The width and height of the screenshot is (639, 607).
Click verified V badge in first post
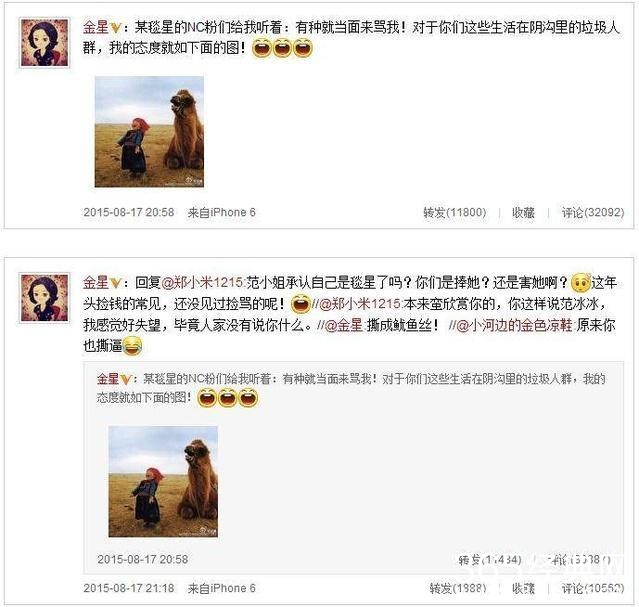click(115, 29)
